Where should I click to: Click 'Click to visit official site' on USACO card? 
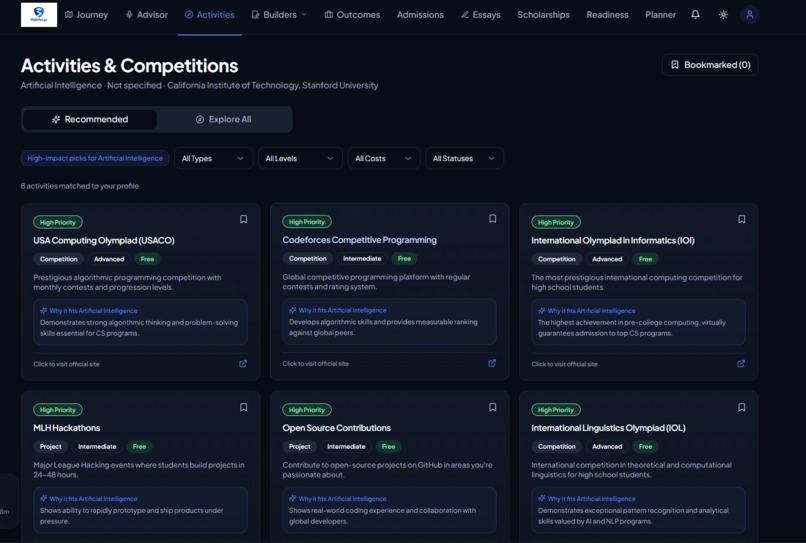66,364
